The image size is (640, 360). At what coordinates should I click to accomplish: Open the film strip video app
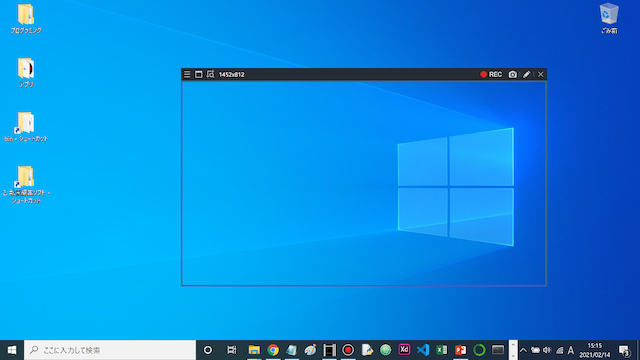(x=329, y=350)
